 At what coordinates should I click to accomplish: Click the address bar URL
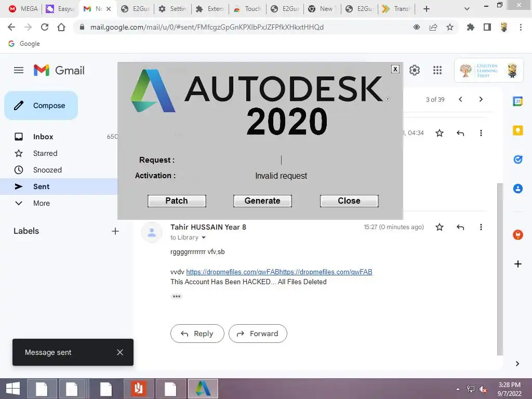point(207,27)
